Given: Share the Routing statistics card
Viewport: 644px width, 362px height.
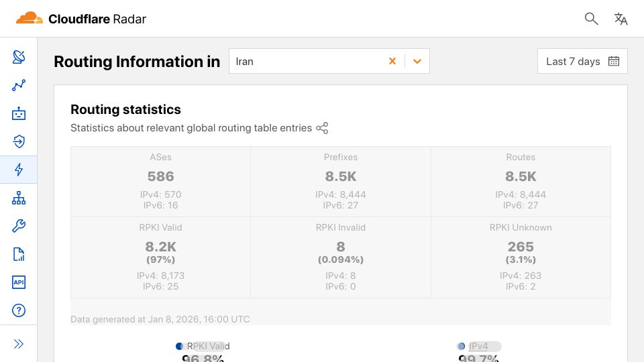Looking at the screenshot, I should point(322,128).
